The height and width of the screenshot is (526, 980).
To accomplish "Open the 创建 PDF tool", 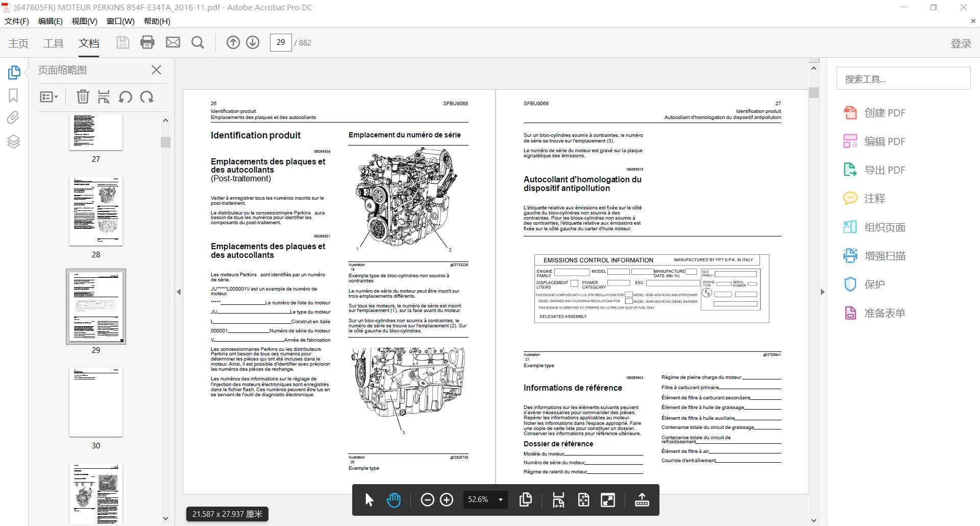I will tap(875, 113).
